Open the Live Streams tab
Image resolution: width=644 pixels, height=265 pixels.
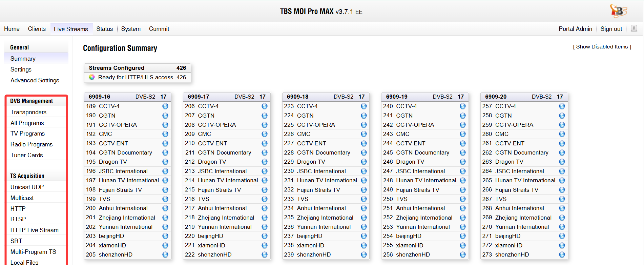tap(71, 29)
